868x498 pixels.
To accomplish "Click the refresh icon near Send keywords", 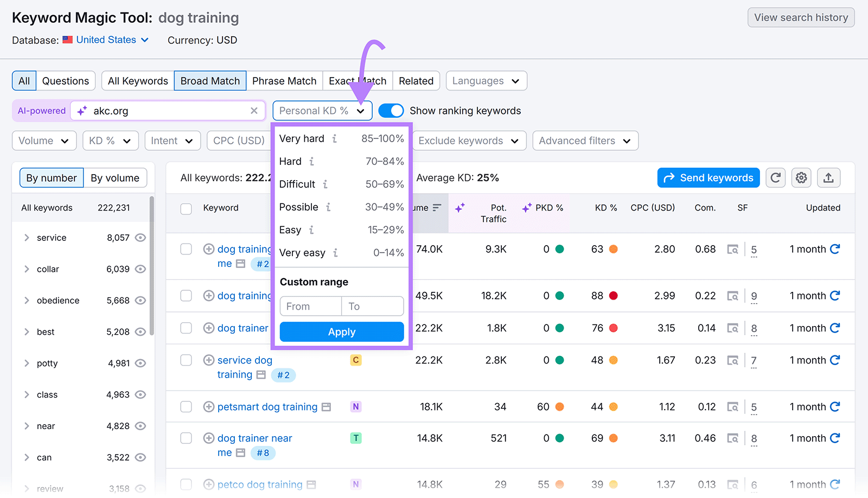I will point(775,177).
